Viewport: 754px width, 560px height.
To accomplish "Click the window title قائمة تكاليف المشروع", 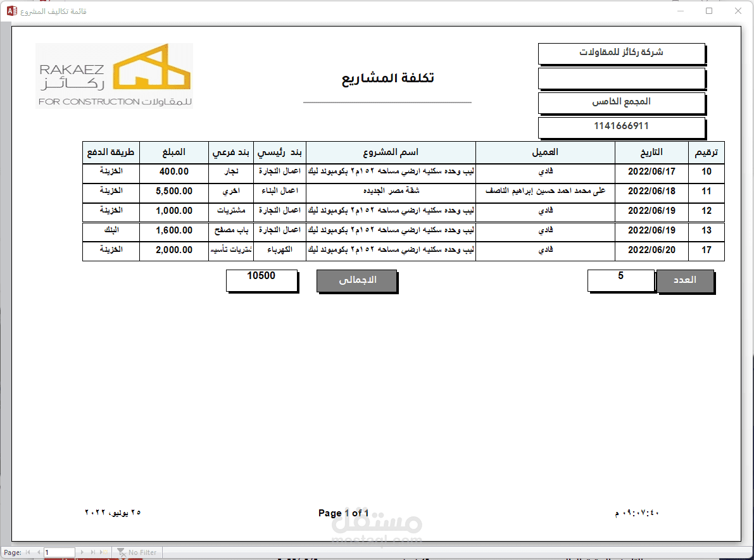I will click(53, 11).
